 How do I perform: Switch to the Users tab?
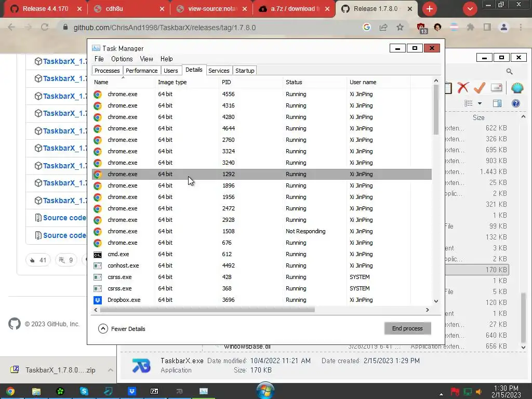click(x=170, y=71)
